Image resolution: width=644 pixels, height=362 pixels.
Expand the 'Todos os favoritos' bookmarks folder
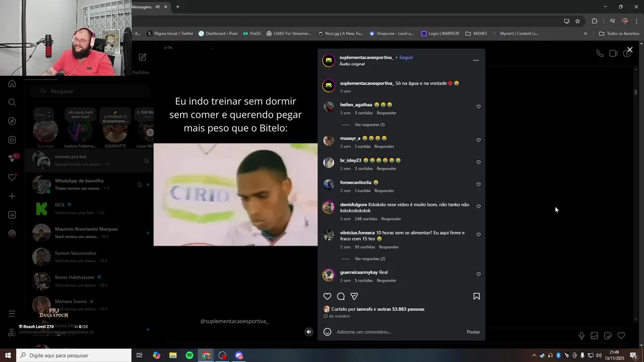619,34
